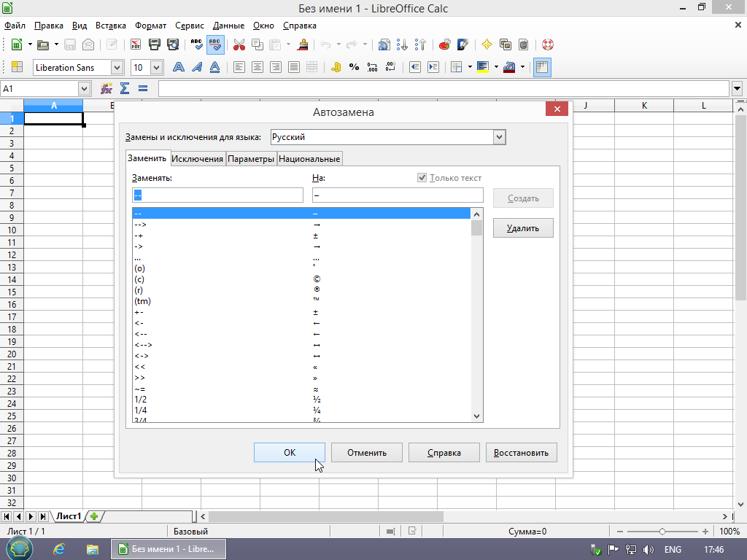
Task: Add a new sheet tab
Action: click(94, 516)
